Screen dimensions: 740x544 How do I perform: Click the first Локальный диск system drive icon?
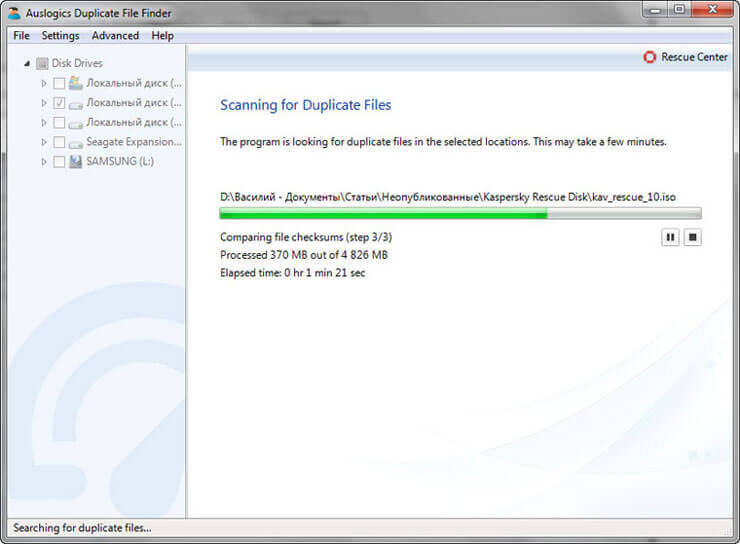click(x=76, y=83)
